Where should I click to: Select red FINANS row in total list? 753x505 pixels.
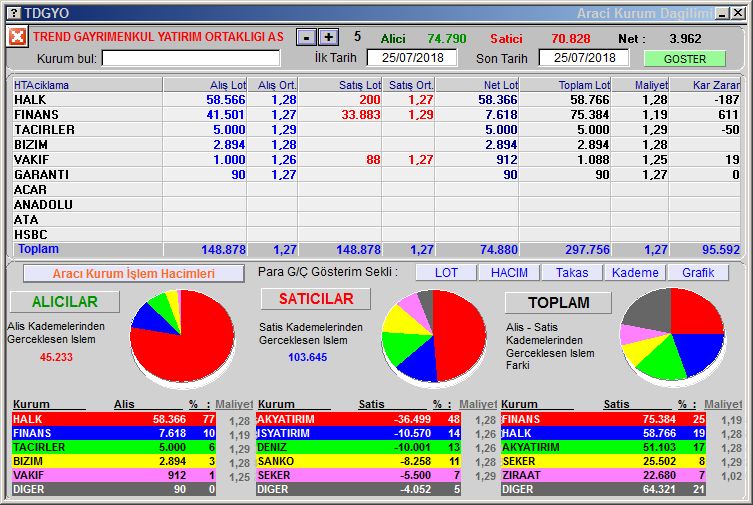click(x=603, y=419)
